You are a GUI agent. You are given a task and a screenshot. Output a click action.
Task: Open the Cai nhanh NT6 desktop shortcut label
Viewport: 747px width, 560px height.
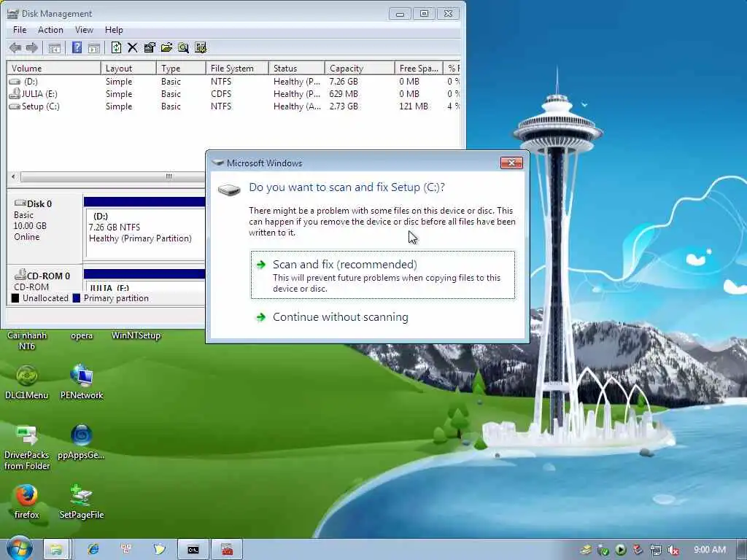tap(27, 341)
